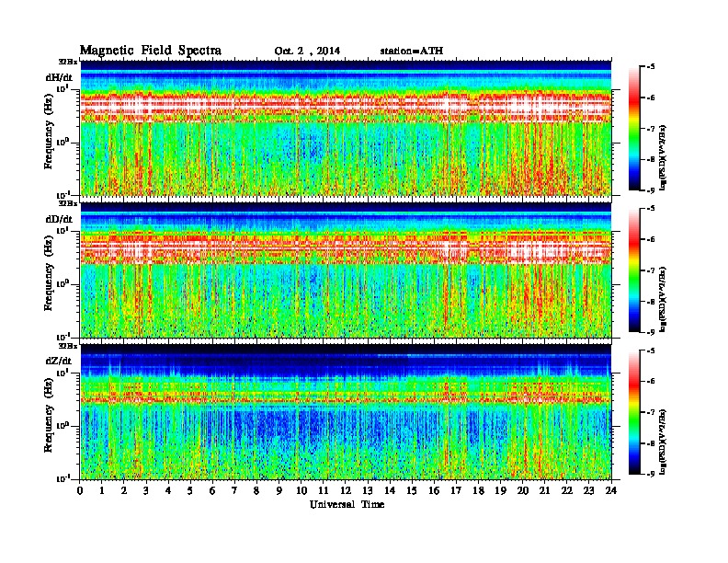Click hour "16" on the time axis

pyautogui.click(x=434, y=491)
